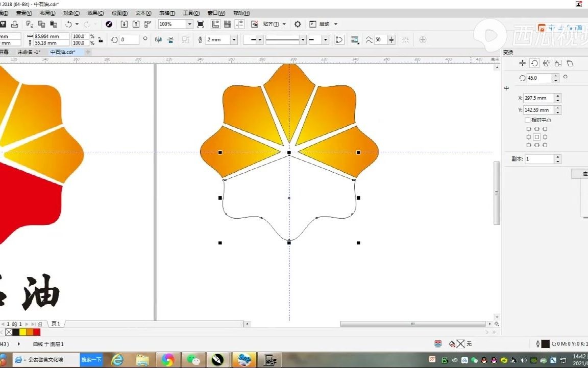The height and width of the screenshot is (368, 588).
Task: Select the red swatch in the color palette
Action: [37, 332]
